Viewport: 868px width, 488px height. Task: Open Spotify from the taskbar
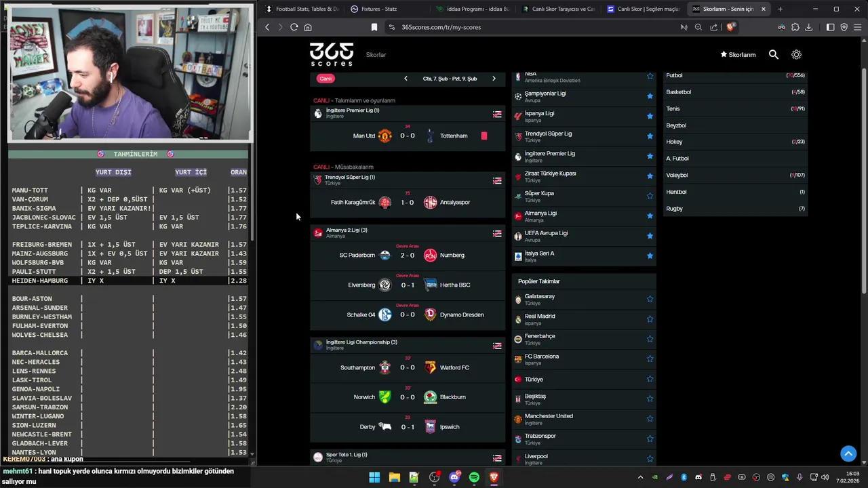474,477
